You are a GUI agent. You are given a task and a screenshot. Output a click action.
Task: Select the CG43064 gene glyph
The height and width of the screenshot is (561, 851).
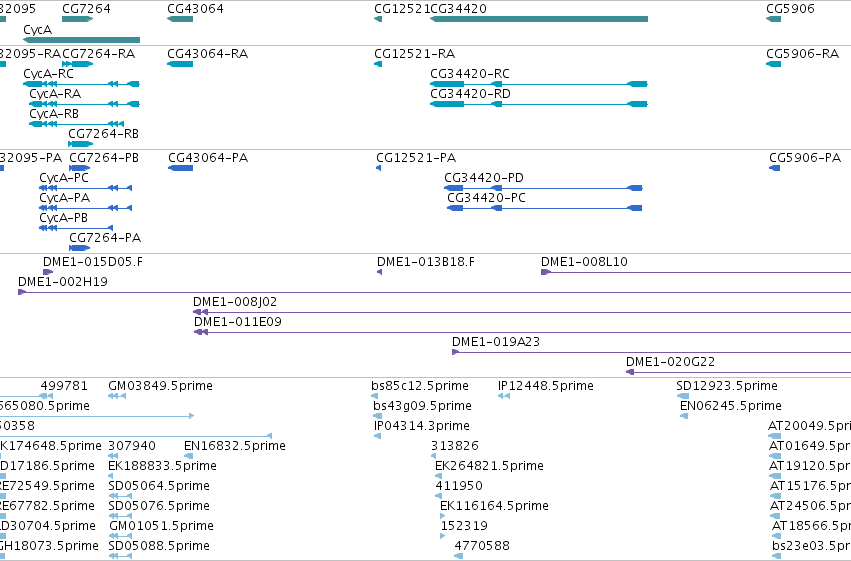coord(180,19)
